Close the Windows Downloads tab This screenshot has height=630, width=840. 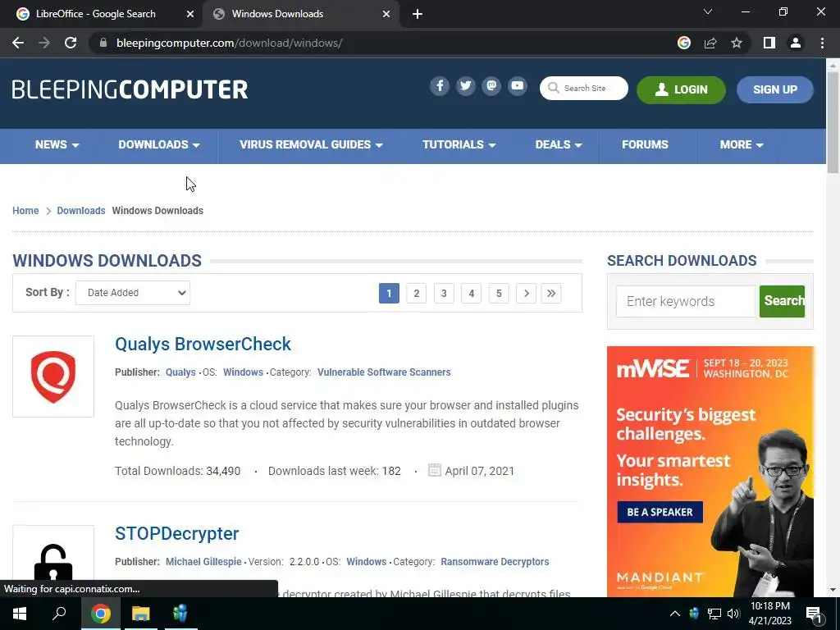pos(386,14)
